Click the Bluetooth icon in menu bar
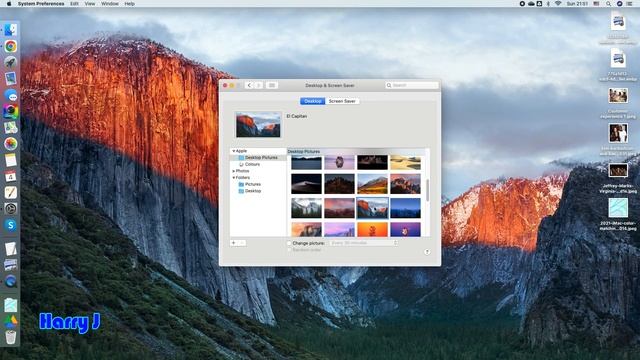Viewport: 640px width, 360px height. tap(548, 4)
